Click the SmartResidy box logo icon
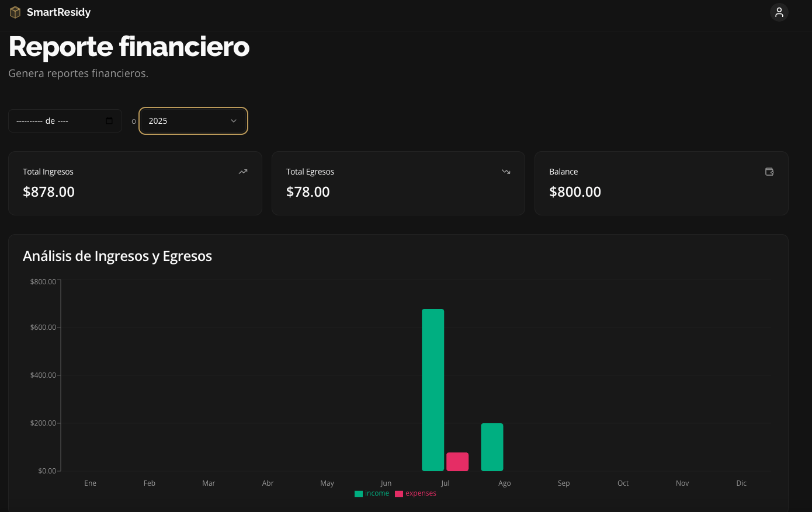 coord(15,12)
